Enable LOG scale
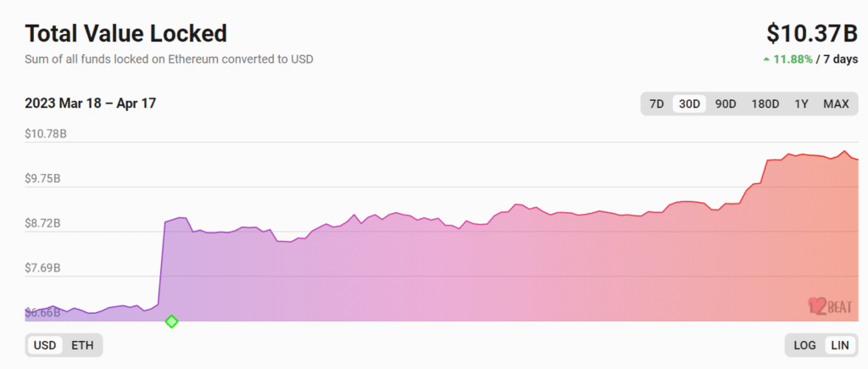 point(804,346)
